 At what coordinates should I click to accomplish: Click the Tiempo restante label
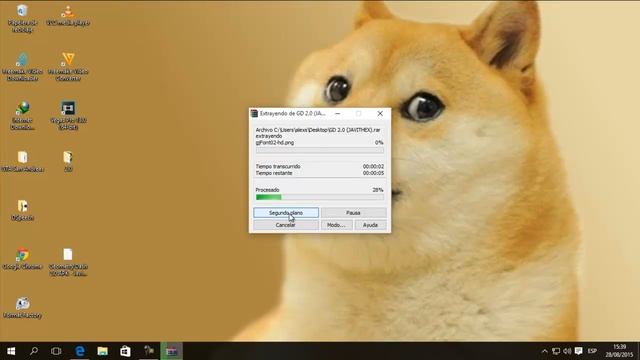(x=274, y=173)
